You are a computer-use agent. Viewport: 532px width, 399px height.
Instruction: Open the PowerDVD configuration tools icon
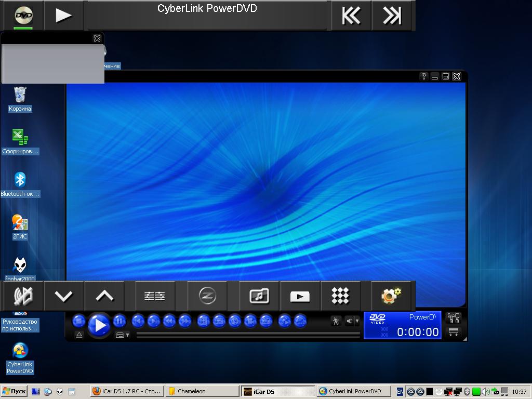coord(454,318)
